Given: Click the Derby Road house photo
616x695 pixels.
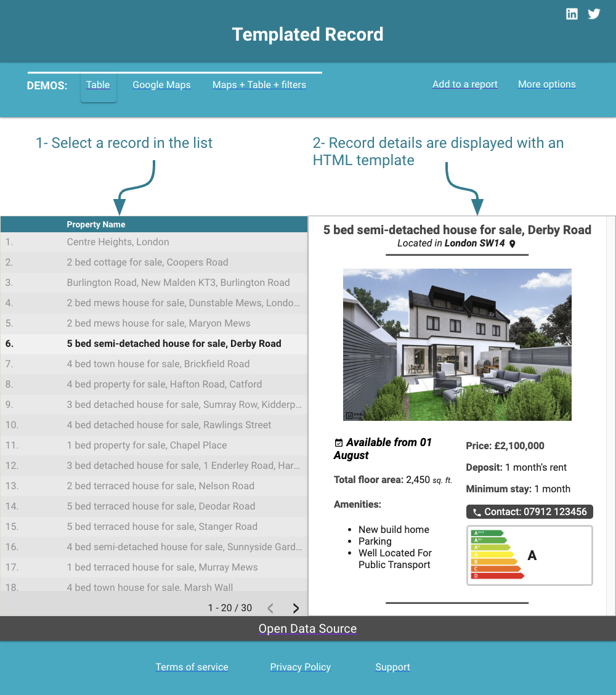Looking at the screenshot, I should click(457, 344).
